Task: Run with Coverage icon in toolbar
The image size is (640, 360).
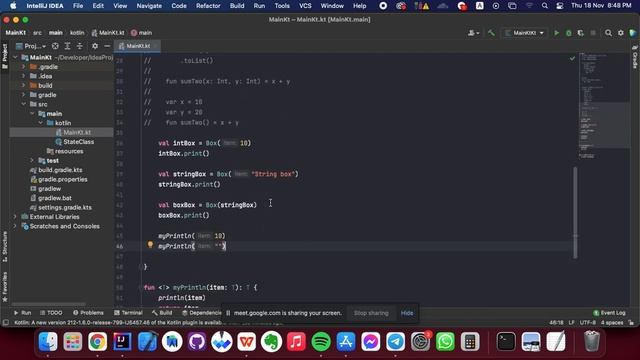Action: [580, 33]
